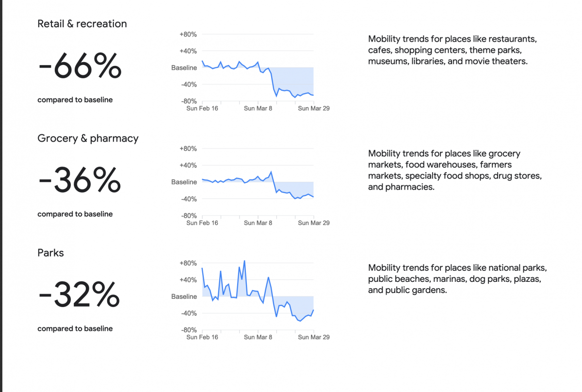Click the Grocery & pharmacy heading

[88, 138]
